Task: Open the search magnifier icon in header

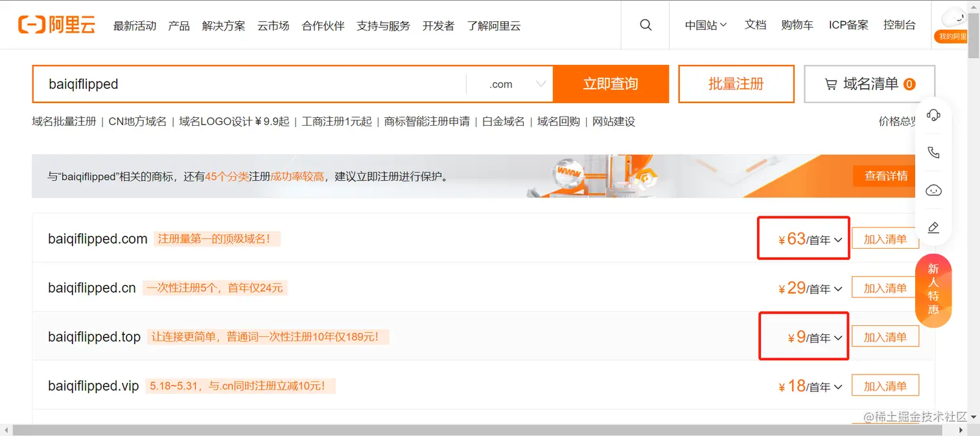Action: (x=646, y=25)
